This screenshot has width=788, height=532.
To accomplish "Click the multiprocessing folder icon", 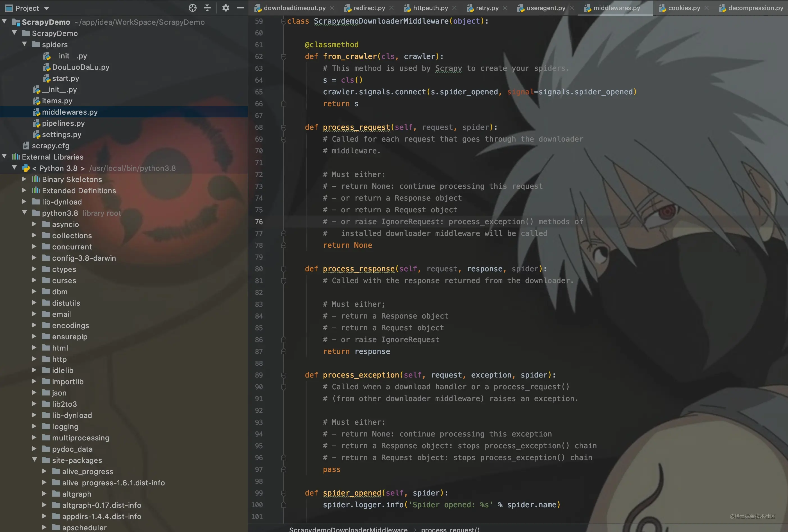I will [46, 437].
